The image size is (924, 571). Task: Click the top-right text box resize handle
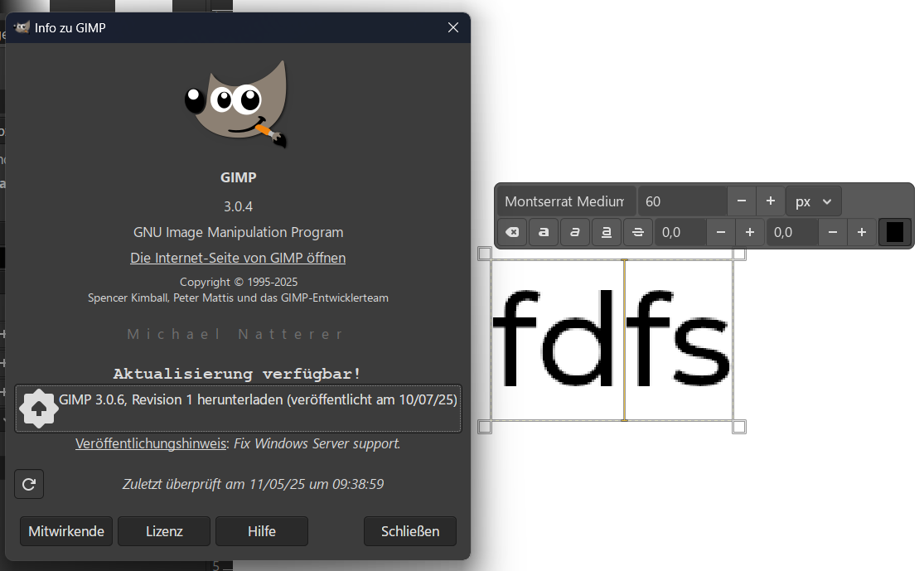[x=739, y=254]
